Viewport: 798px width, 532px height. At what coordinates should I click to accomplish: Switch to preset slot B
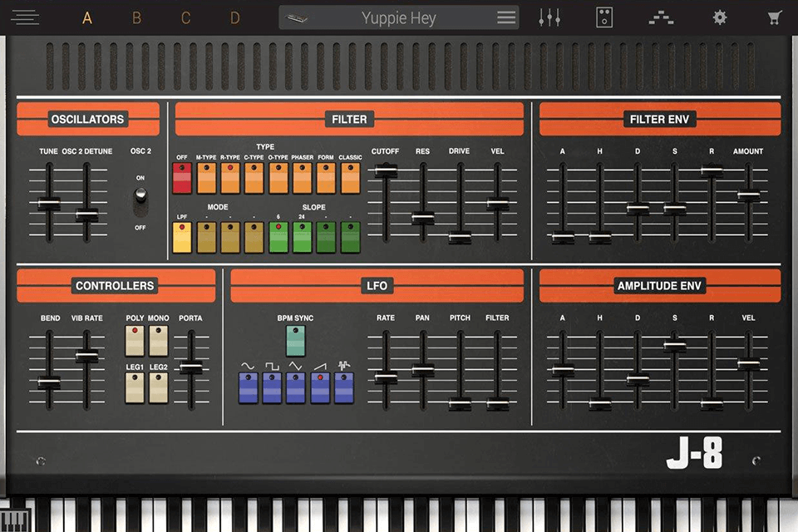(x=136, y=17)
